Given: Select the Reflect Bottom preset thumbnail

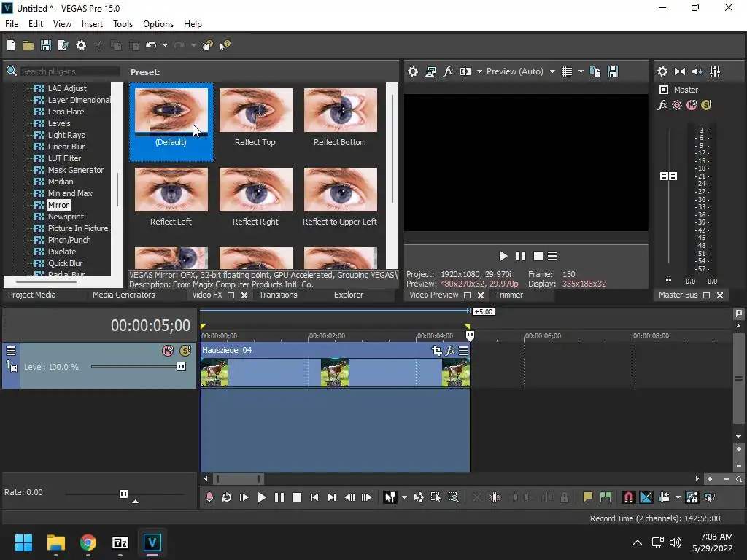Looking at the screenshot, I should coord(340,110).
